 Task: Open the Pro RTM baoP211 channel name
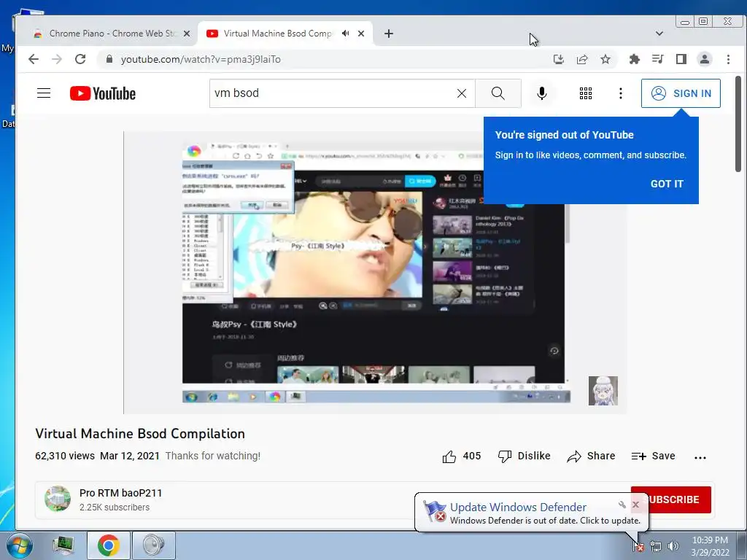120,493
